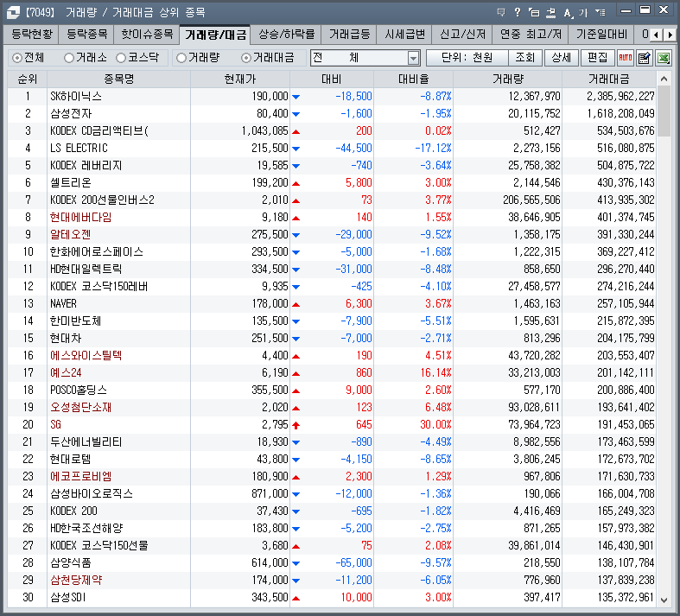Viewport: 680px width, 616px height.
Task: Select stock row SK하이닉스
Action: [331, 96]
